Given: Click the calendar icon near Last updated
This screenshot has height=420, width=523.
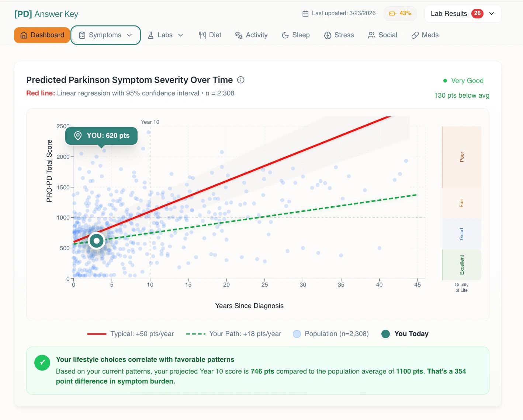Looking at the screenshot, I should 305,14.
